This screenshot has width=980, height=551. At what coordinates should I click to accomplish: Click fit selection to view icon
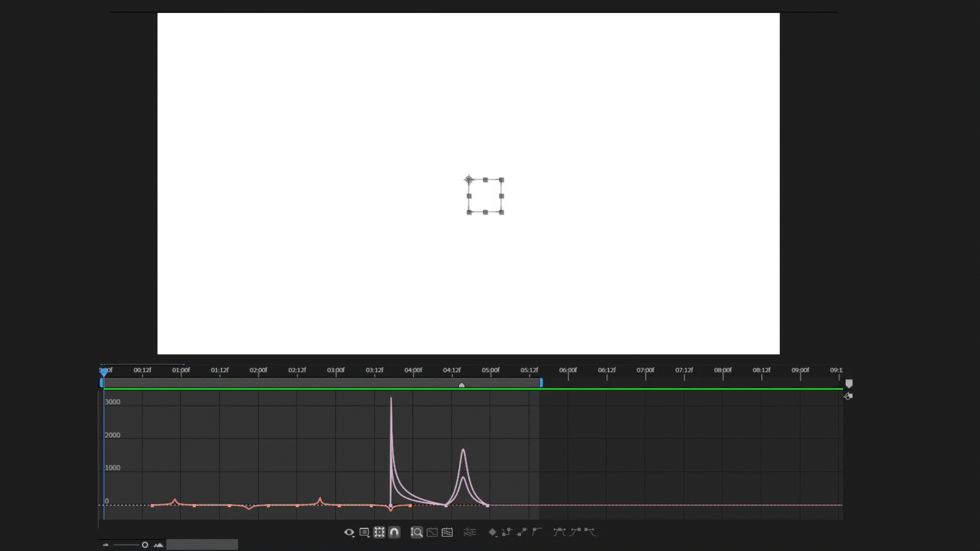click(x=432, y=532)
